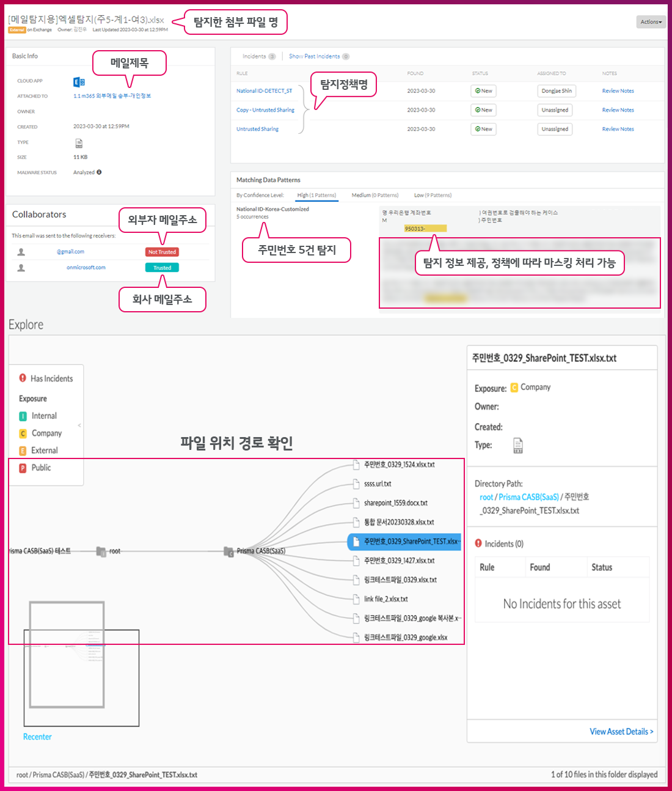Click the ssss.url.txt file icon
Viewport: 672px width, 791px height.
[x=357, y=484]
